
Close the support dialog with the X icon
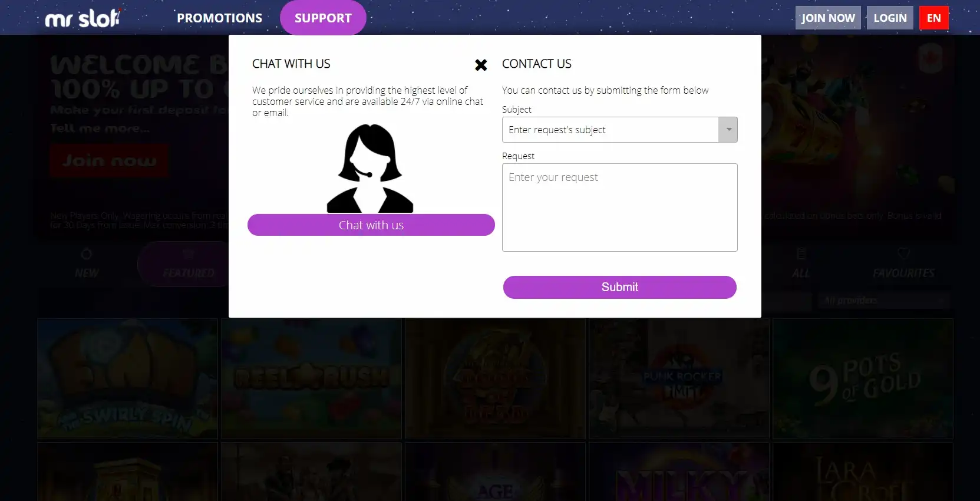click(481, 65)
